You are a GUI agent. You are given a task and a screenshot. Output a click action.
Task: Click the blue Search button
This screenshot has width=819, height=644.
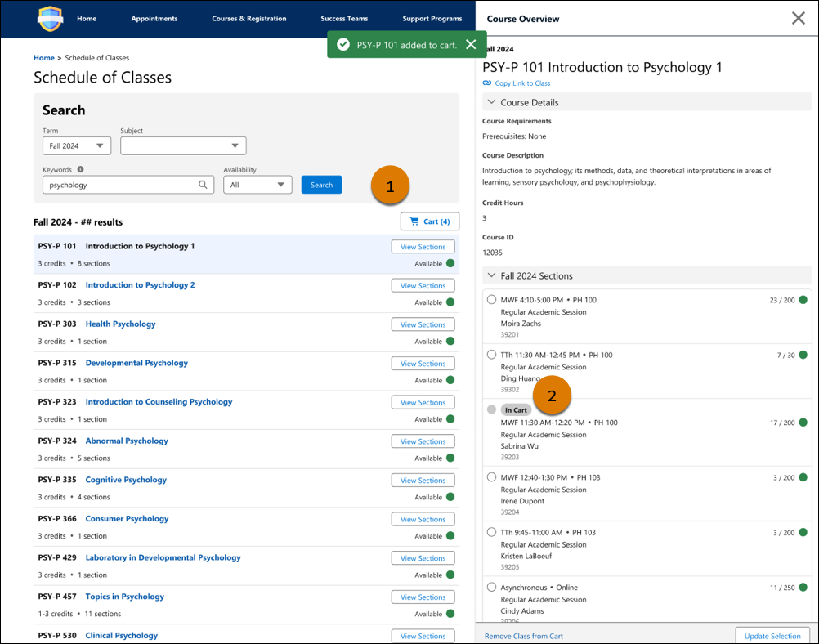coord(322,185)
